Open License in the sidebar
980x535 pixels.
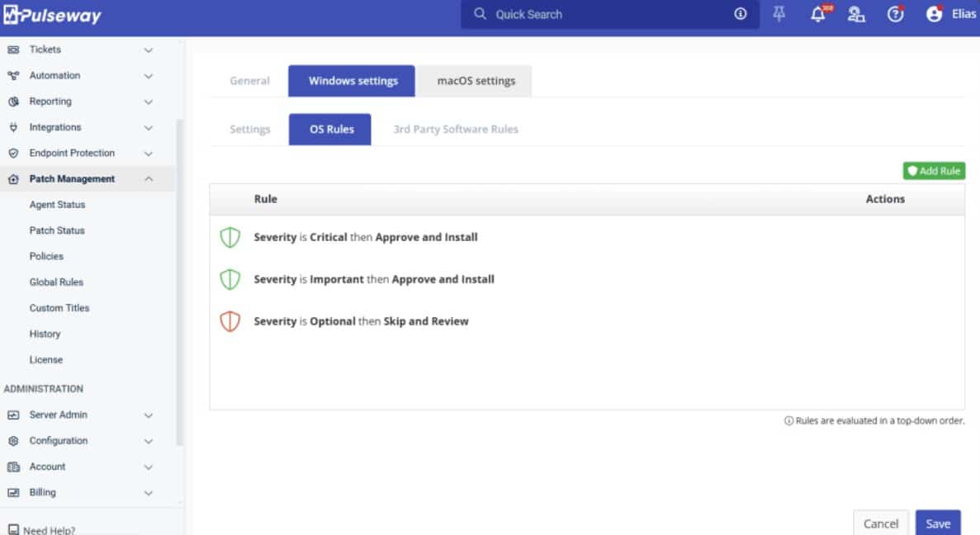click(45, 360)
